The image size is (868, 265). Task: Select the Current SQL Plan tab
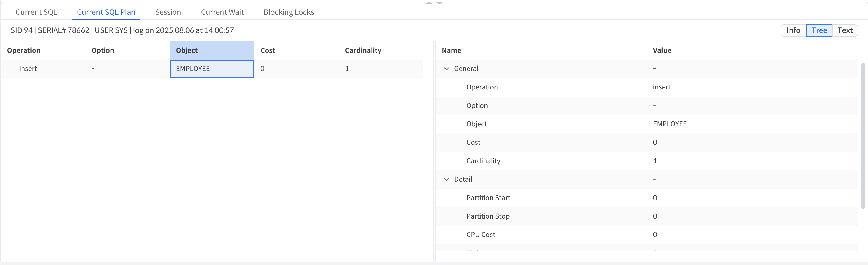106,12
